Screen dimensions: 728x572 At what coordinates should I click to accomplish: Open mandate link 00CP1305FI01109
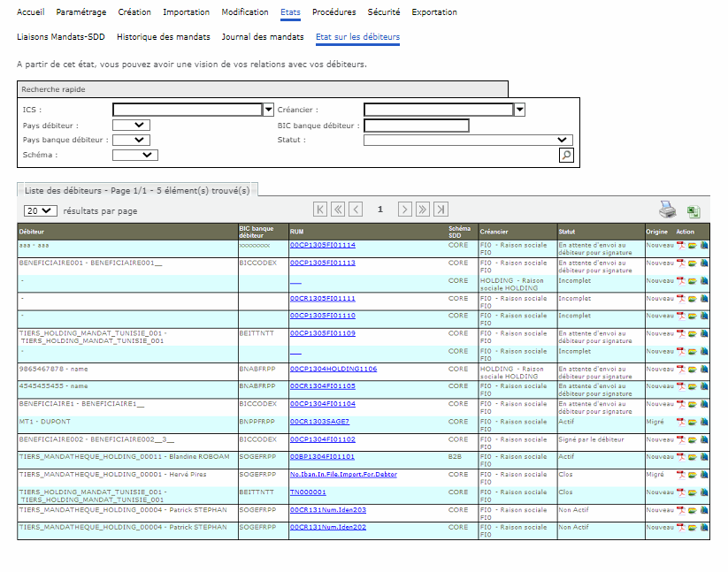pyautogui.click(x=322, y=333)
